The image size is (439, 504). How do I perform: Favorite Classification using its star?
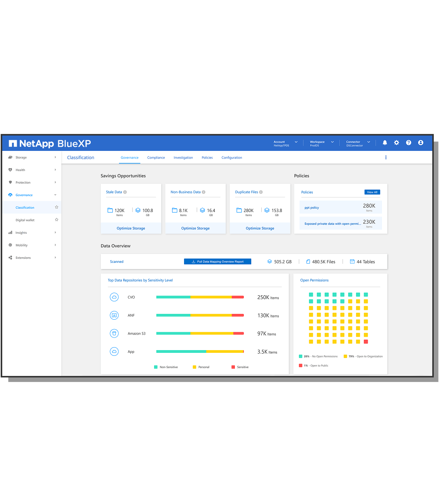click(56, 207)
